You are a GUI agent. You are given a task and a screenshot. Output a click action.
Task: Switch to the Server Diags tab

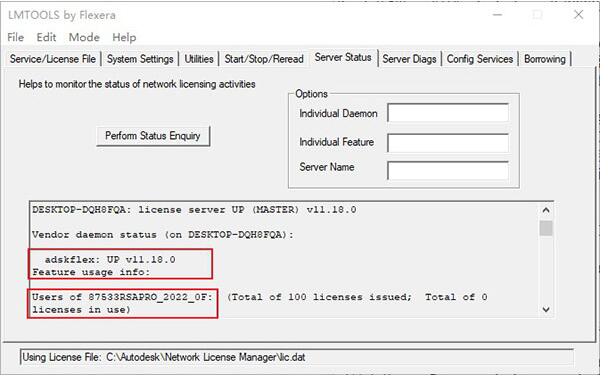(409, 59)
